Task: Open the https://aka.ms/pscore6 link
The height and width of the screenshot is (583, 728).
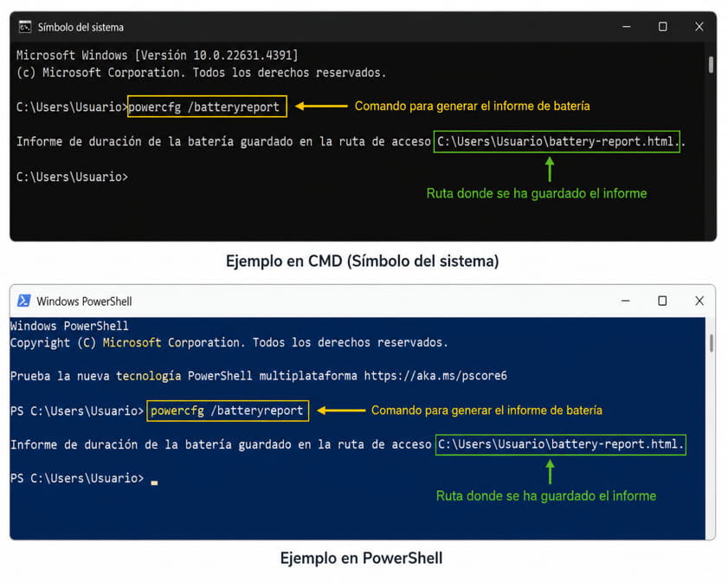Action: coord(435,375)
